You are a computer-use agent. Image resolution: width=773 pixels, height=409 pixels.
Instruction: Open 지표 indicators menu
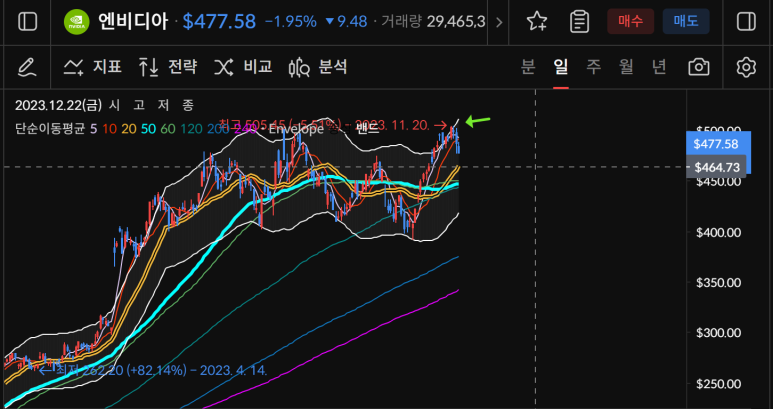[x=93, y=67]
